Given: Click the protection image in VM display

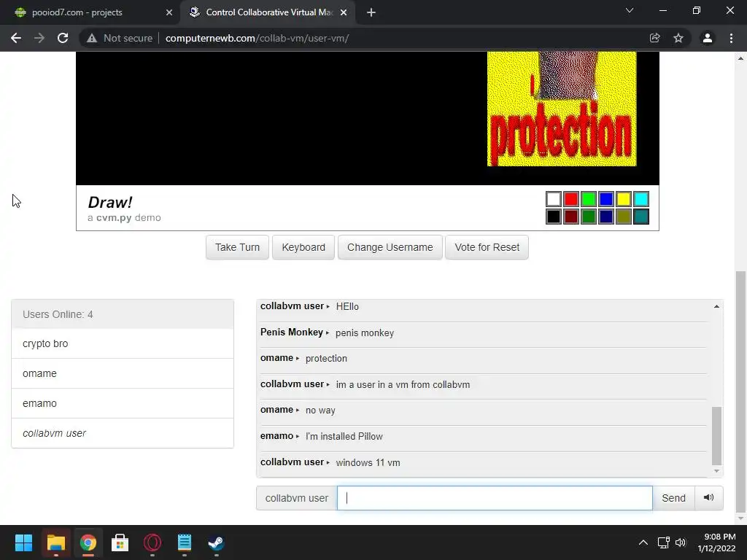Looking at the screenshot, I should tap(562, 109).
